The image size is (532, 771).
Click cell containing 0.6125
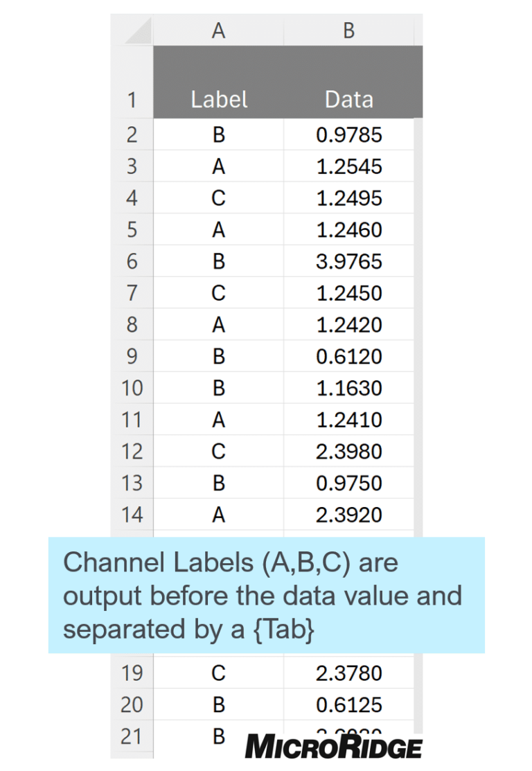(348, 704)
